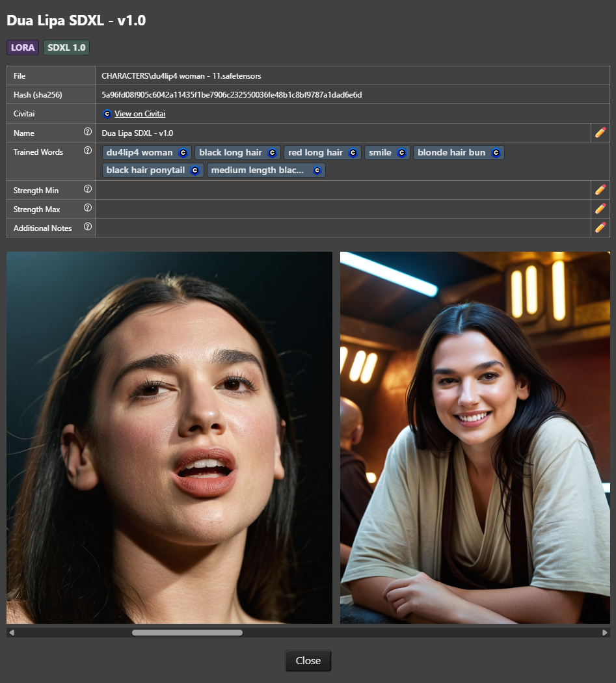Click the sha256 hash value text
The height and width of the screenshot is (683, 616).
click(232, 94)
